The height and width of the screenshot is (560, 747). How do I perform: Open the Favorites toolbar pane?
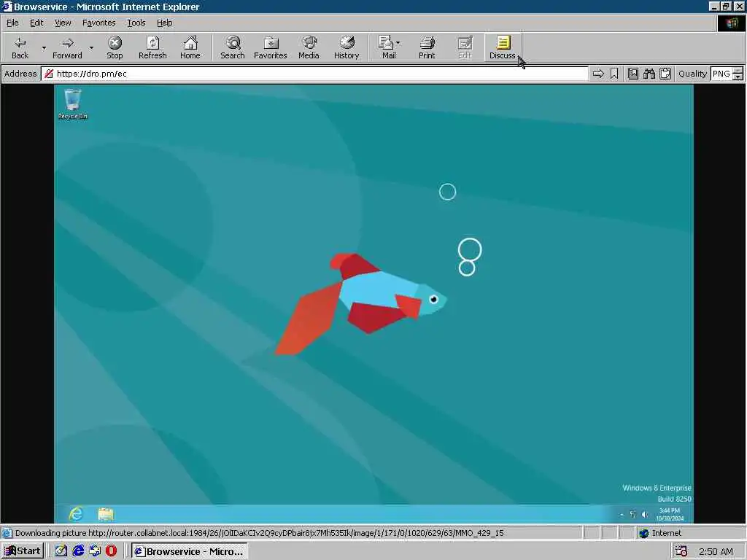pyautogui.click(x=271, y=47)
